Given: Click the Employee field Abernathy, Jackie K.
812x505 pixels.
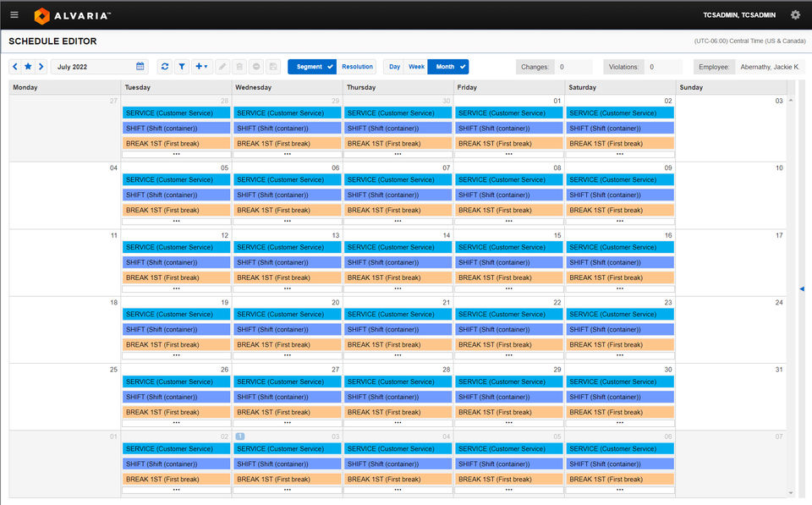Looking at the screenshot, I should click(770, 67).
